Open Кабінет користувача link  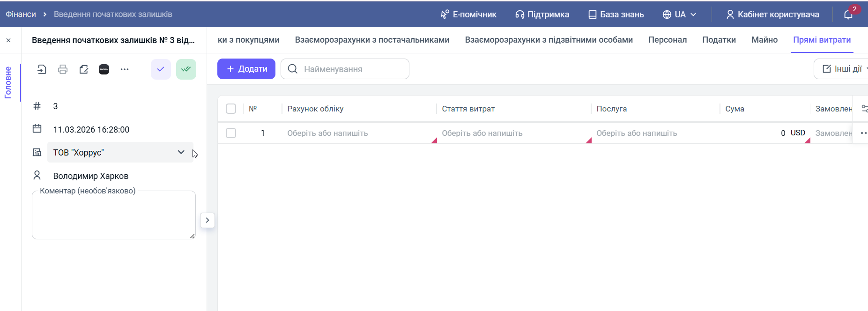pyautogui.click(x=773, y=15)
